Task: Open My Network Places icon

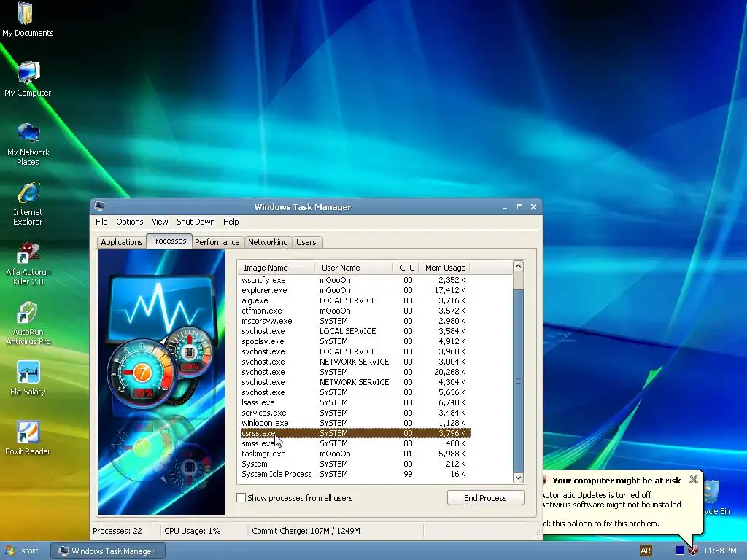Action: click(x=28, y=144)
